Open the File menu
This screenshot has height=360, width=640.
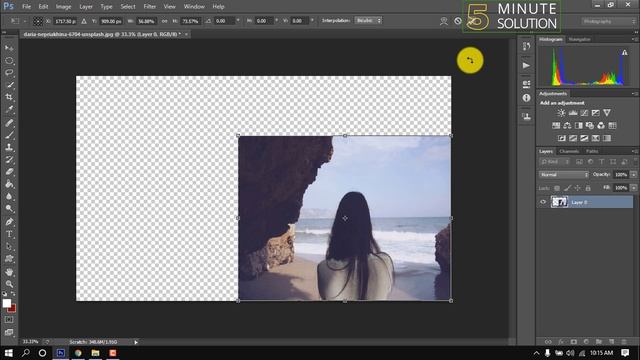27,7
